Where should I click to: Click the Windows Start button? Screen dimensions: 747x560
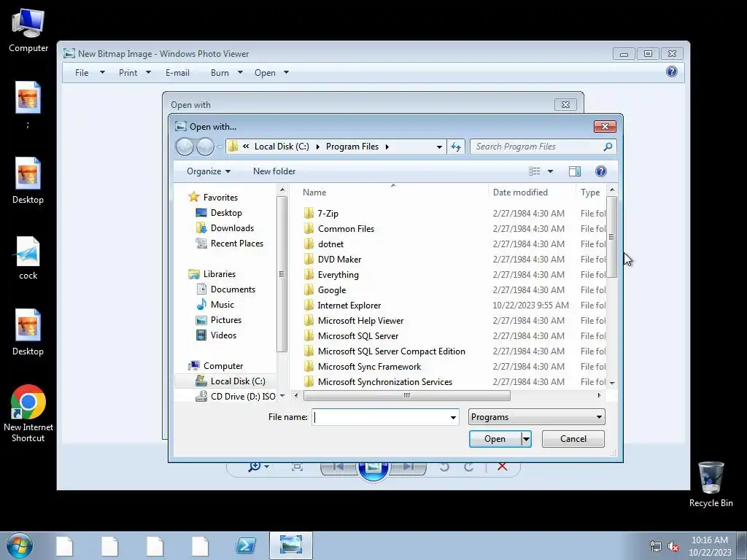tap(20, 545)
